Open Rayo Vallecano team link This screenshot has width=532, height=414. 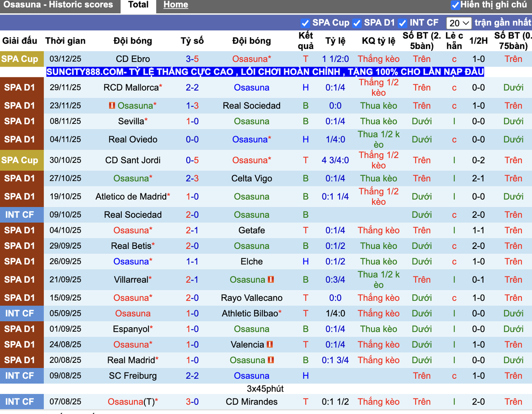251,298
